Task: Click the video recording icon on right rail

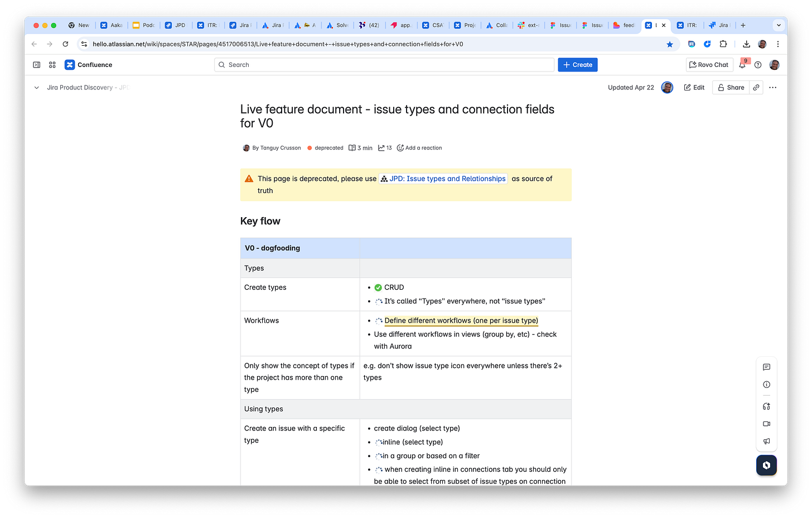Action: (766, 424)
